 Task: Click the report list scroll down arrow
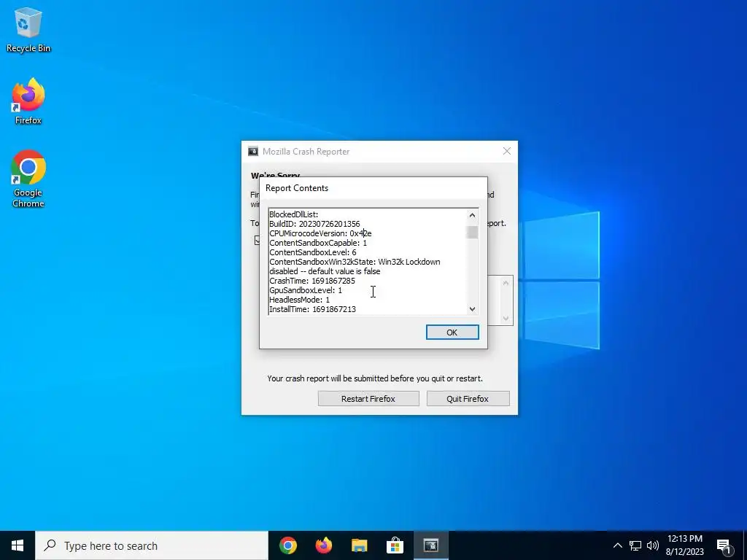point(472,309)
